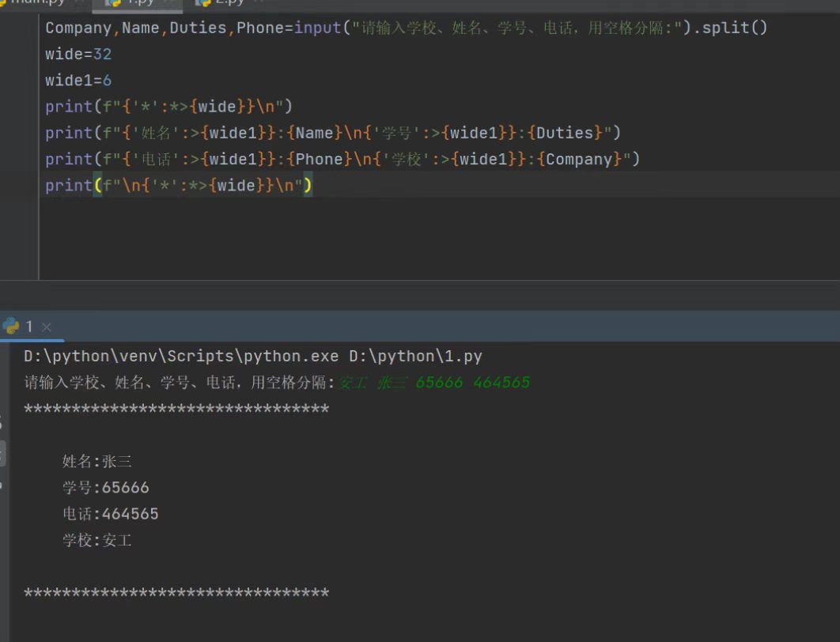Image resolution: width=840 pixels, height=642 pixels.
Task: Click the interpreter path line in the console
Action: (252, 357)
